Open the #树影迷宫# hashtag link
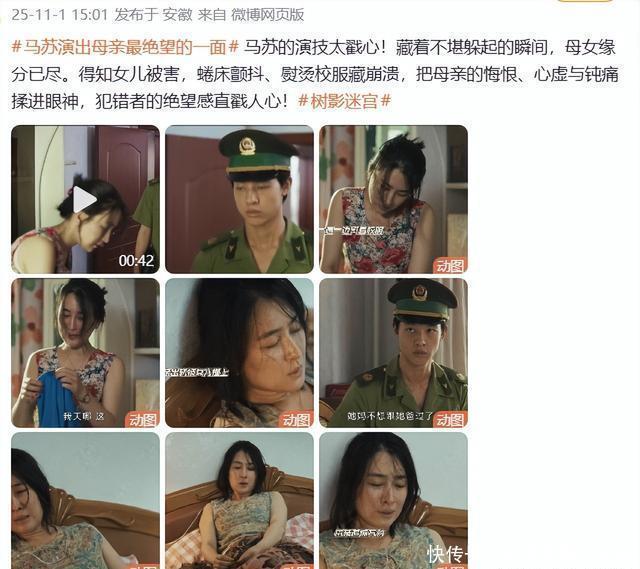 tap(345, 101)
